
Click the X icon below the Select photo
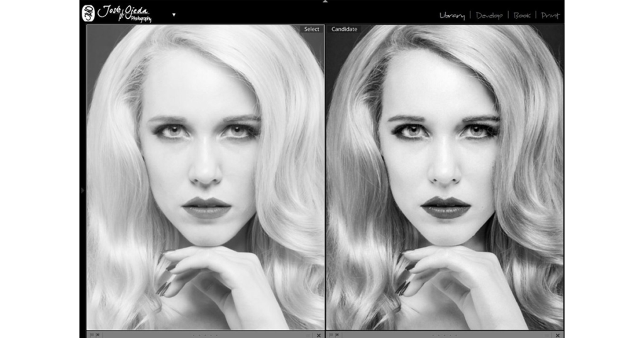pyautogui.click(x=318, y=335)
